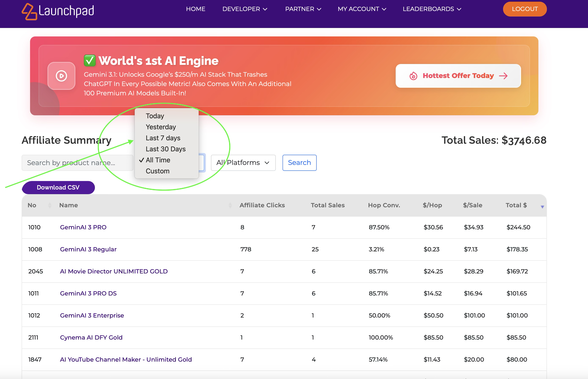Select Yesterday from the date range list
The width and height of the screenshot is (588, 379).
[x=161, y=127]
